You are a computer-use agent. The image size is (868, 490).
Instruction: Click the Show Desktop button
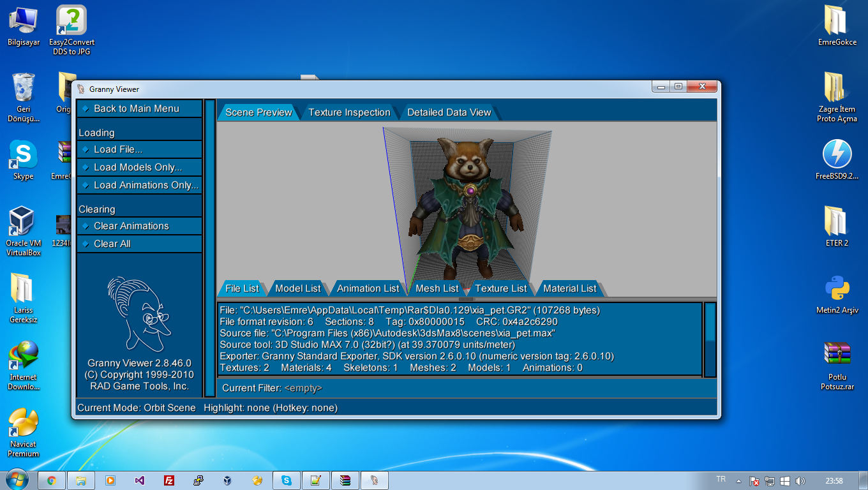point(864,480)
